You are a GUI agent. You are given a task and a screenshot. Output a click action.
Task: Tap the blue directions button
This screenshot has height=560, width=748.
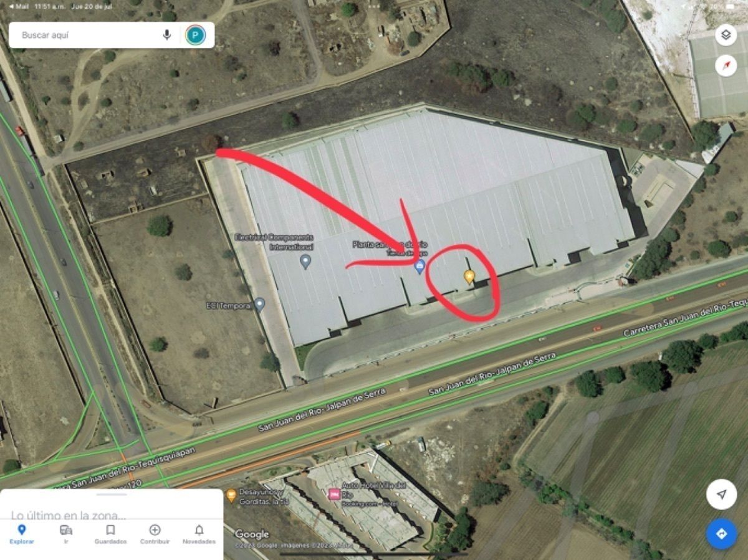pyautogui.click(x=721, y=534)
